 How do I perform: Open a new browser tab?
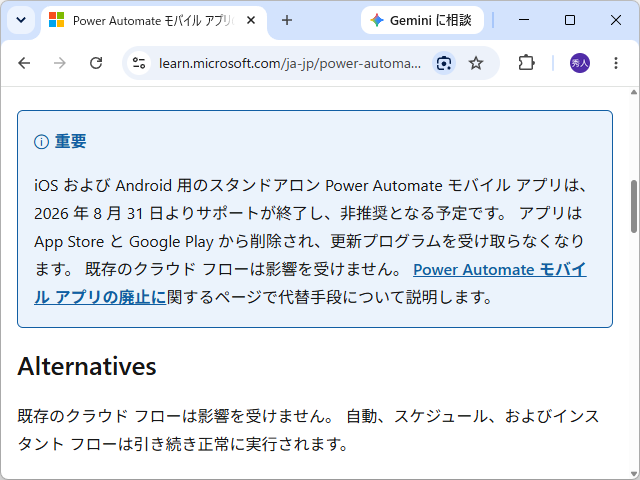pos(287,20)
